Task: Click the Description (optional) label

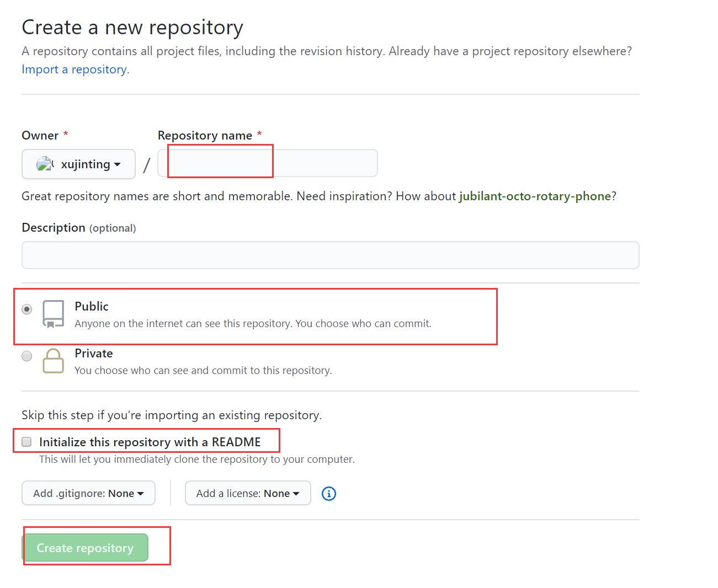Action: (x=78, y=228)
